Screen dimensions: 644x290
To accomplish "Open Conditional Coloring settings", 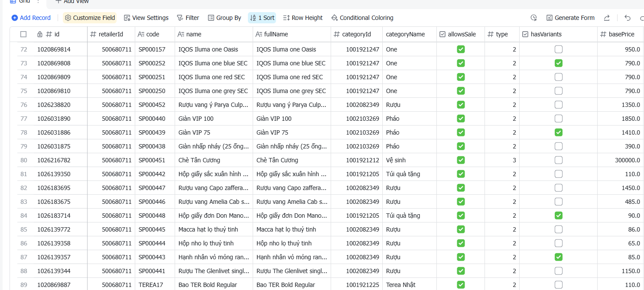I will click(x=362, y=18).
